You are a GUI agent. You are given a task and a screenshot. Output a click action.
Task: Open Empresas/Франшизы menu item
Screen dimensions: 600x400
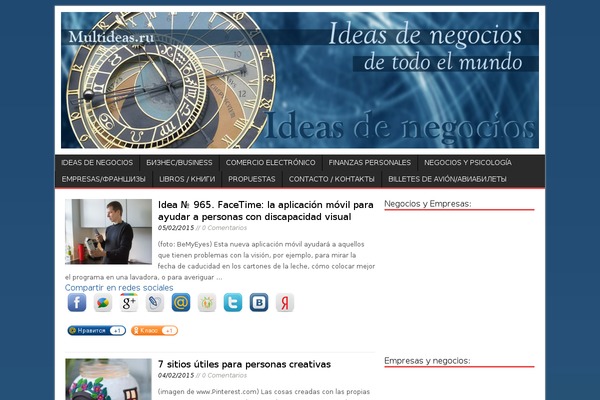(104, 179)
